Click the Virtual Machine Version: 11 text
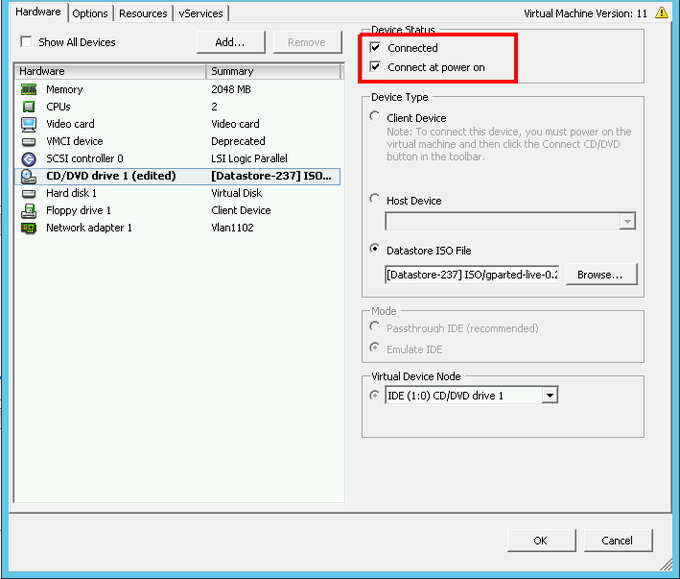The image size is (680, 579). [585, 13]
